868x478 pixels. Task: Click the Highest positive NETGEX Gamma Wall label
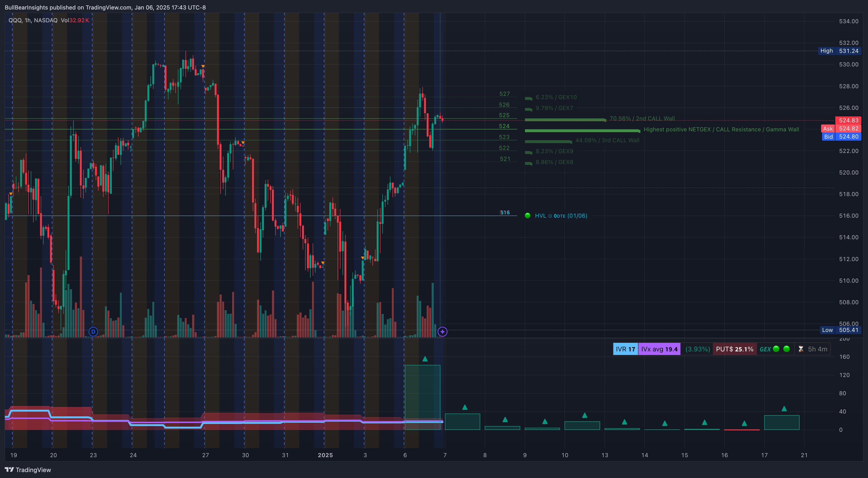pyautogui.click(x=721, y=129)
